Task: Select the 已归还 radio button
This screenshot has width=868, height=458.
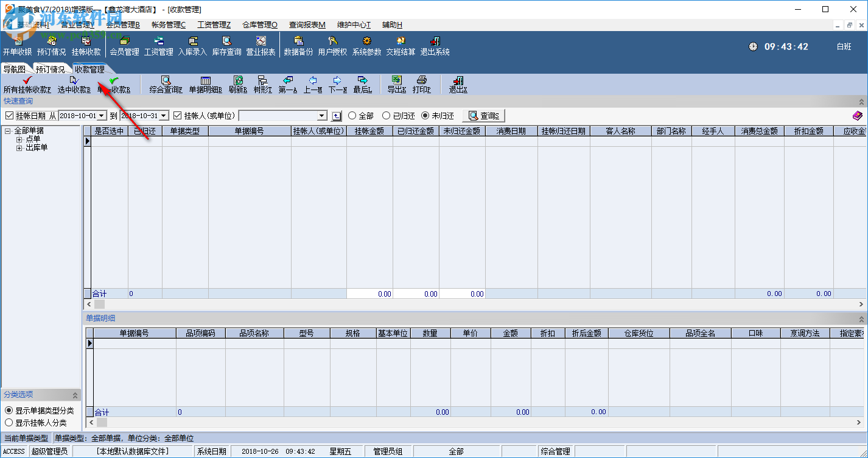Action: pos(386,116)
